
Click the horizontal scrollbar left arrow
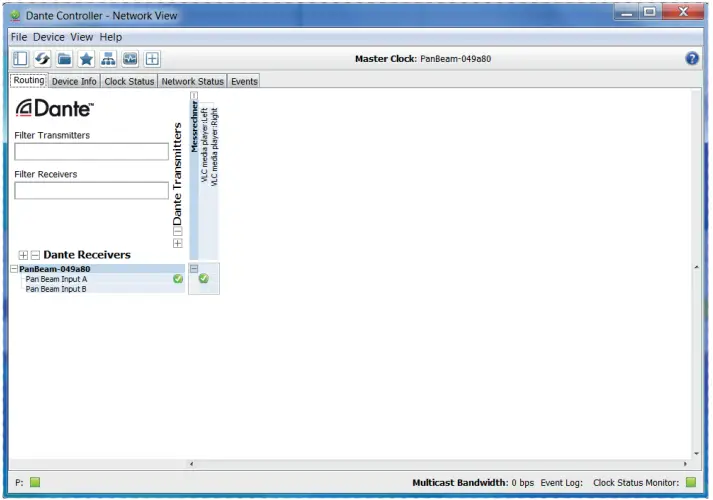(x=191, y=464)
